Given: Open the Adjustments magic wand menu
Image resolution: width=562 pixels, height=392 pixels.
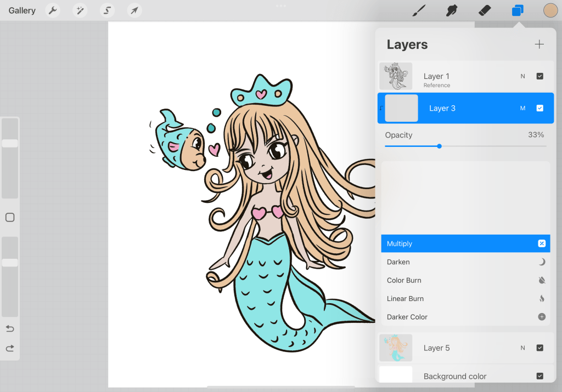Looking at the screenshot, I should pyautogui.click(x=80, y=10).
